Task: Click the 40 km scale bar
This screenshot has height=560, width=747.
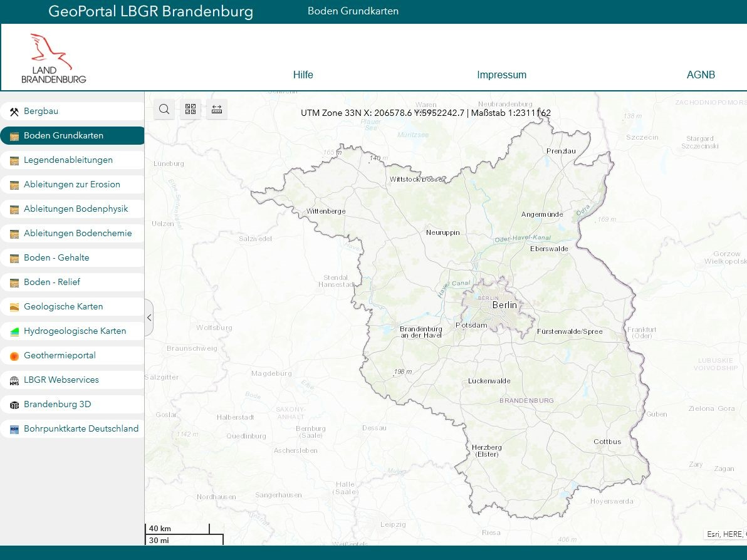Action: pyautogui.click(x=177, y=529)
